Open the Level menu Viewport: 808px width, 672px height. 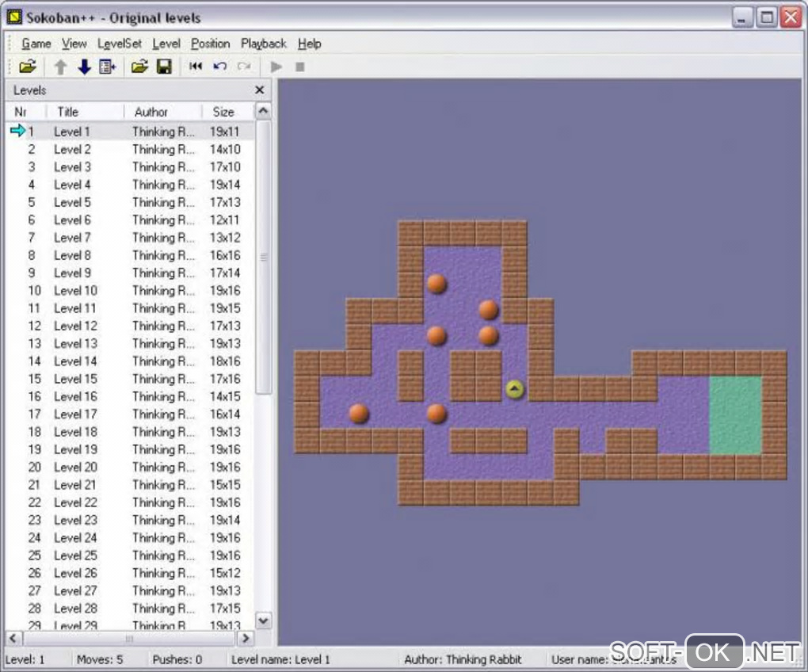(166, 44)
